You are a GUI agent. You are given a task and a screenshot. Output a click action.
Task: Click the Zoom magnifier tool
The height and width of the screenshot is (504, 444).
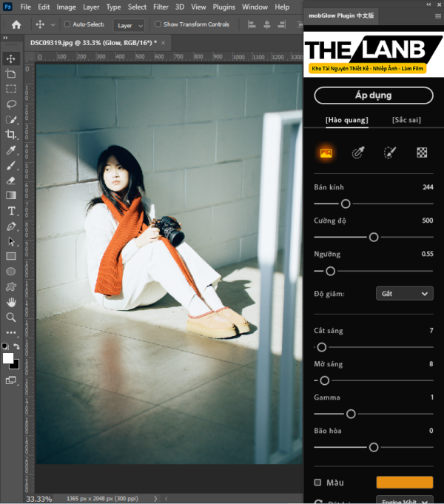coord(11,317)
